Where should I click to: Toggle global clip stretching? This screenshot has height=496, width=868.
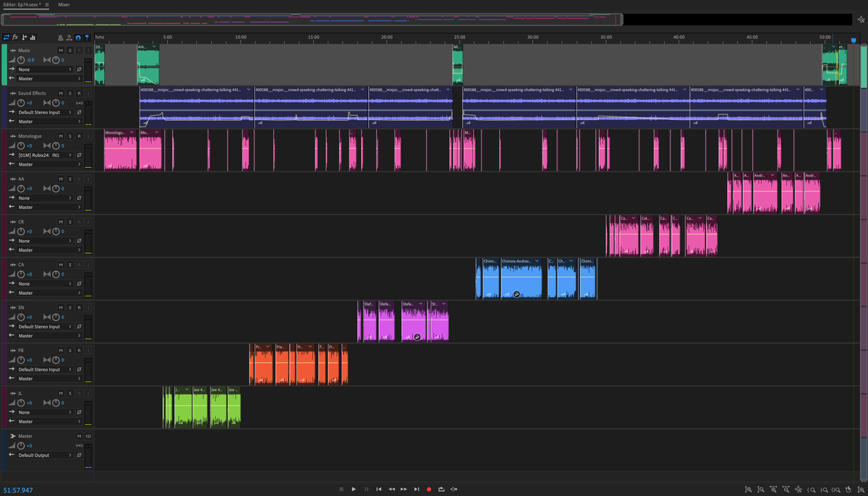pyautogui.click(x=69, y=38)
